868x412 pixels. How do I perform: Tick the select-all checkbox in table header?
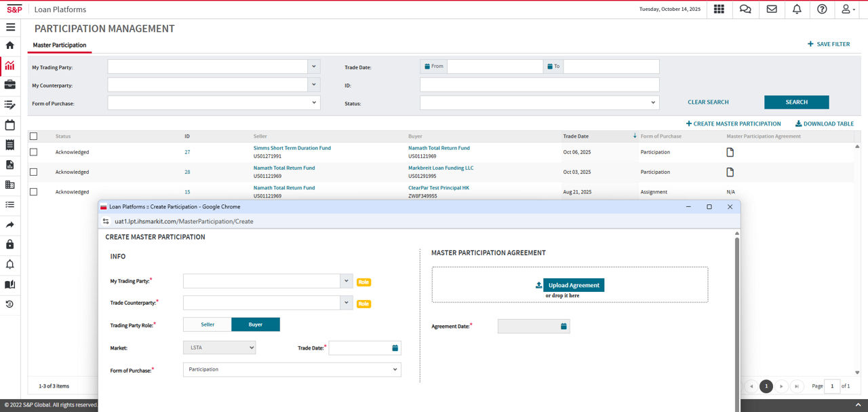click(34, 136)
